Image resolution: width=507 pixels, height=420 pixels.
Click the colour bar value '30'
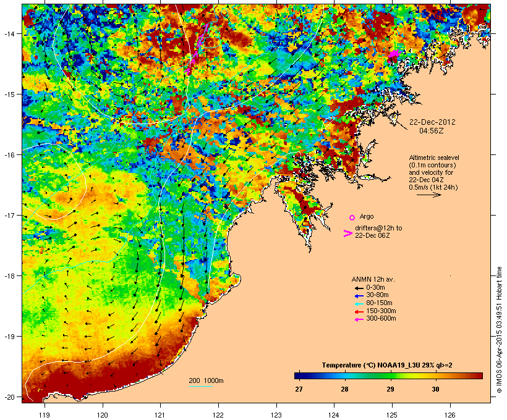coord(435,389)
